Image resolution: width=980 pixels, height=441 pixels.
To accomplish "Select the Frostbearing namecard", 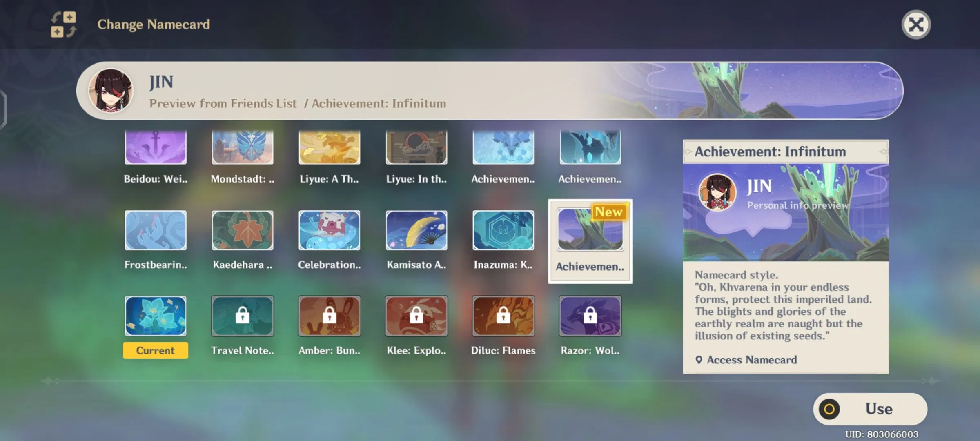I will tap(156, 231).
